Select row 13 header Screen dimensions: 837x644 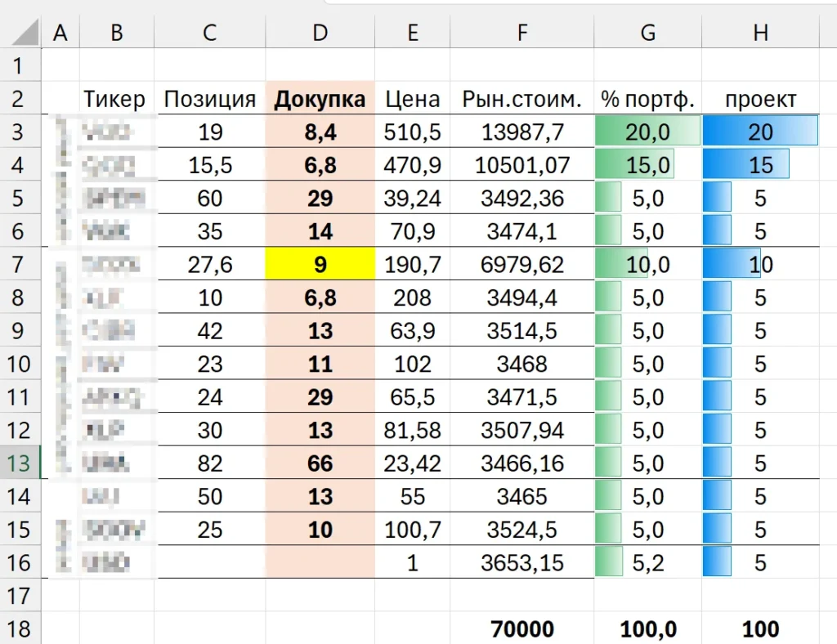[20, 463]
